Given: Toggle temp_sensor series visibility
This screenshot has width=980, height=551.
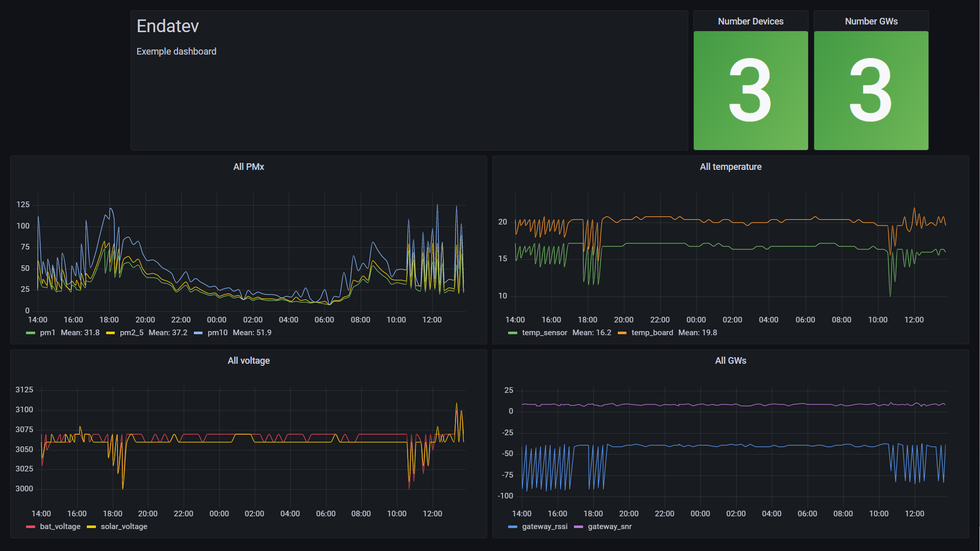Looking at the screenshot, I should (544, 333).
